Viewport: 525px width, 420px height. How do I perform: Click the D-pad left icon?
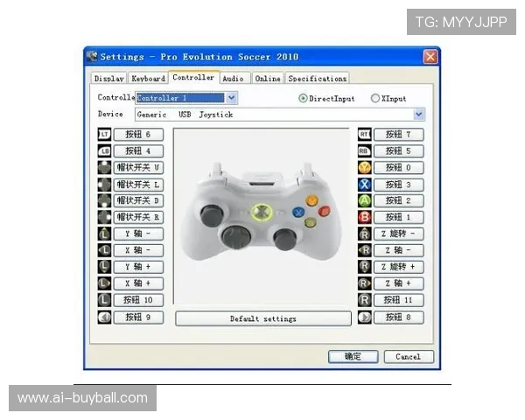pos(104,185)
